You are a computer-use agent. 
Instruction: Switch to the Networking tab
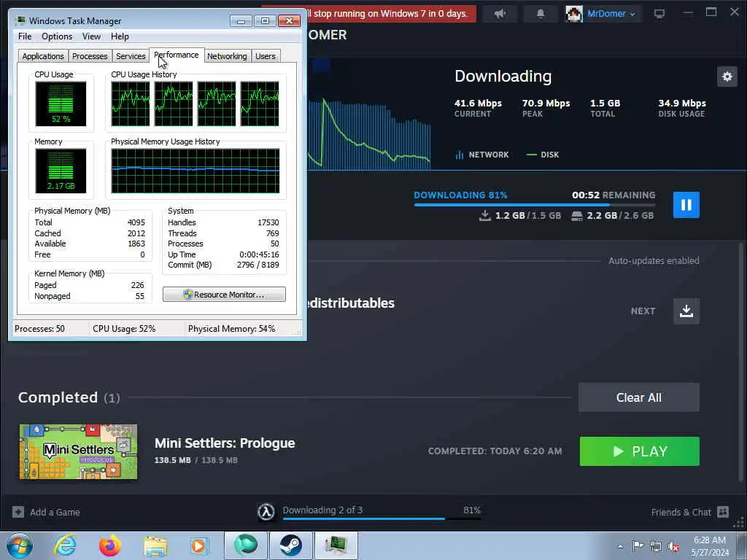click(x=227, y=56)
